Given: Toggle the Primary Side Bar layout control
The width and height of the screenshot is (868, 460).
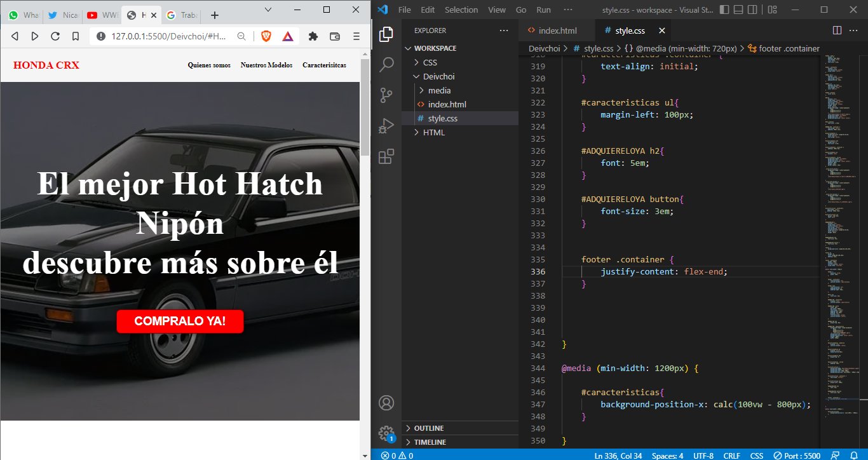Looking at the screenshot, I should [x=724, y=10].
